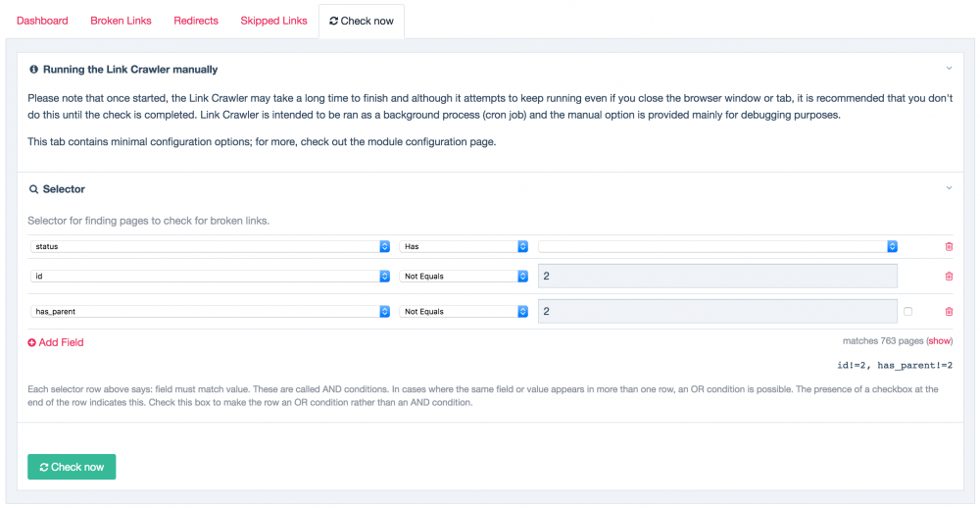Click show link next to matches 763 pages

click(940, 341)
